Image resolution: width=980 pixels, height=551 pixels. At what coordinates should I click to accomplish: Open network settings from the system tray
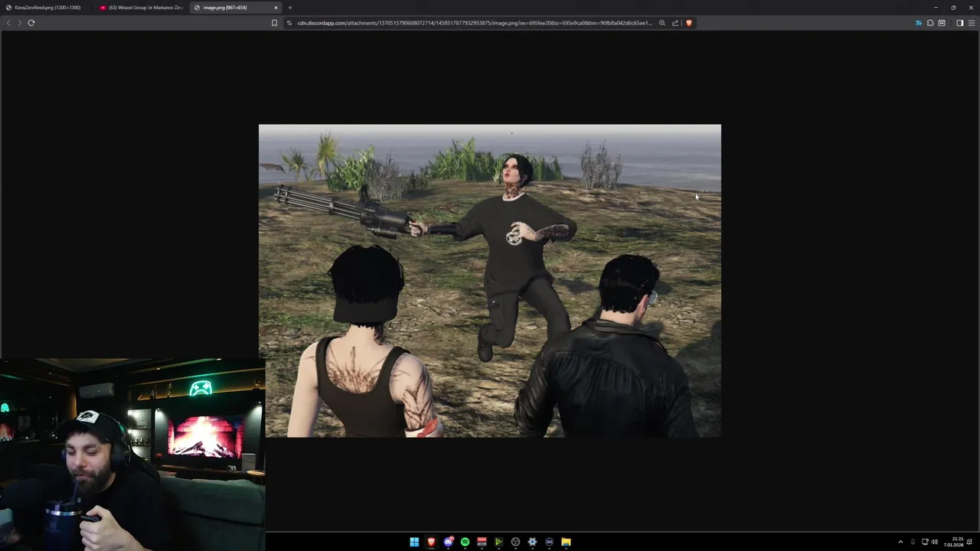point(925,542)
